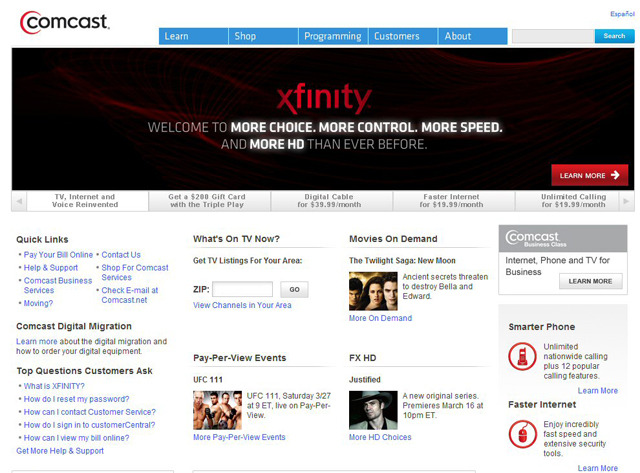Open the Programming menu

pyautogui.click(x=333, y=36)
